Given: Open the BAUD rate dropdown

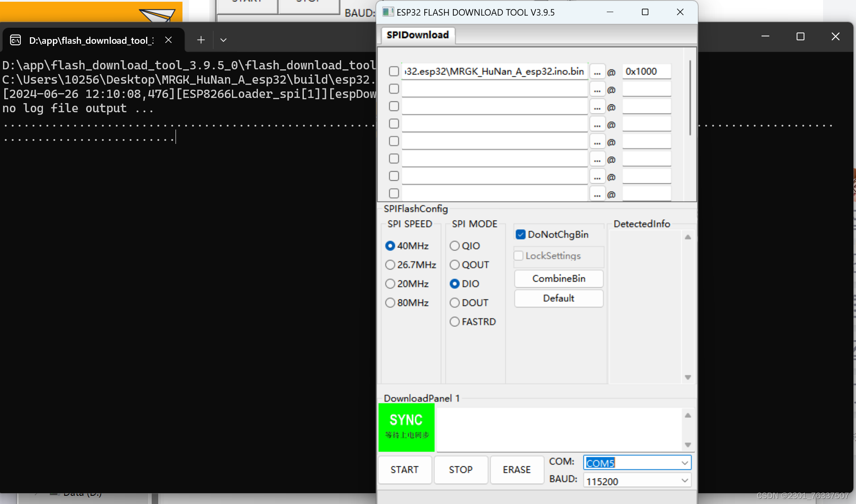Looking at the screenshot, I should [684, 480].
